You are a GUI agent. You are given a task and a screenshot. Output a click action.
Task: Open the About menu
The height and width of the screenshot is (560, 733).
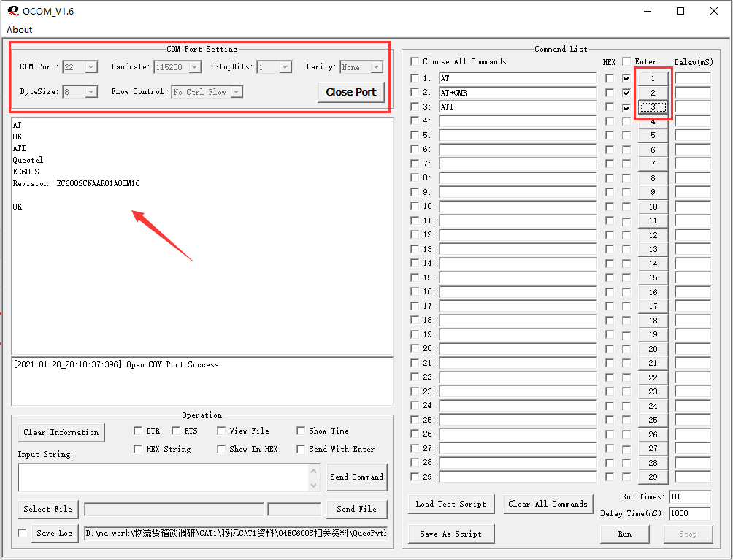[19, 29]
